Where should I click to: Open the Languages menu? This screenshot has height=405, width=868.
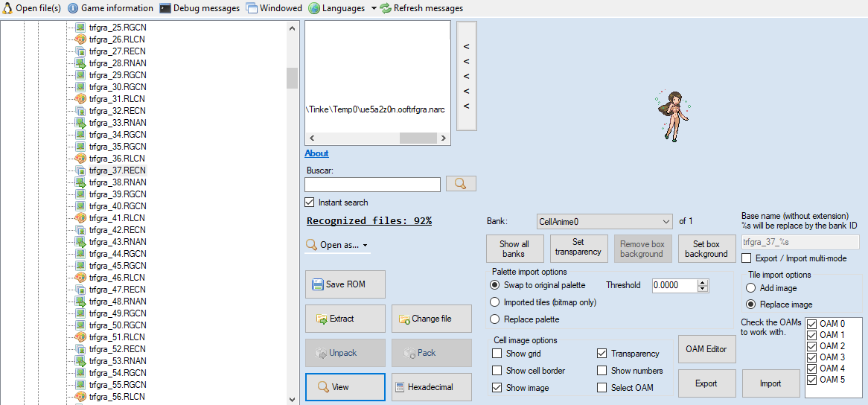(337, 7)
